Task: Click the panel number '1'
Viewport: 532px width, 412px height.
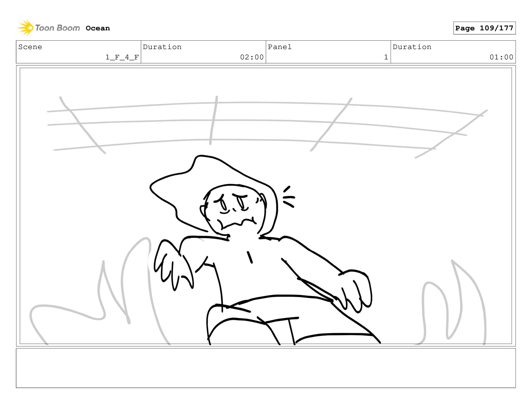Action: (386, 57)
